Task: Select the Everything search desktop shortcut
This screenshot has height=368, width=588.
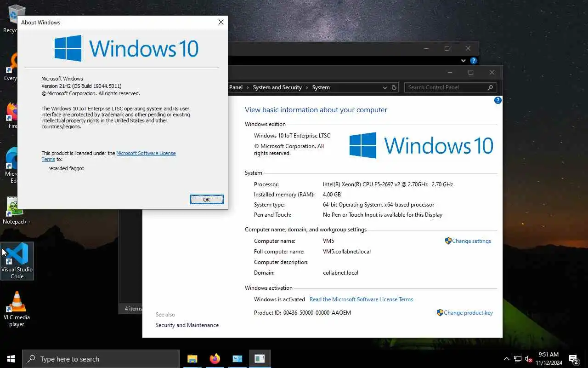Action: tap(11, 67)
